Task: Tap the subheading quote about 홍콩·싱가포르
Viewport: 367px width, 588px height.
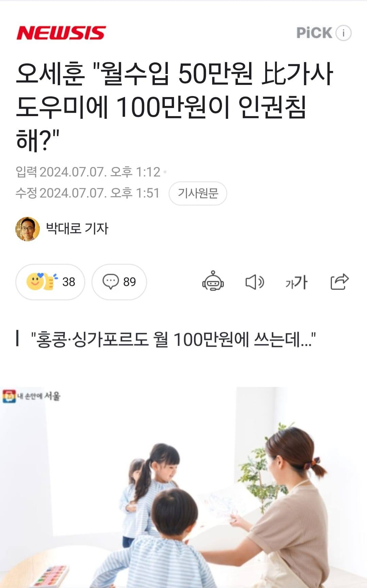Action: [173, 339]
